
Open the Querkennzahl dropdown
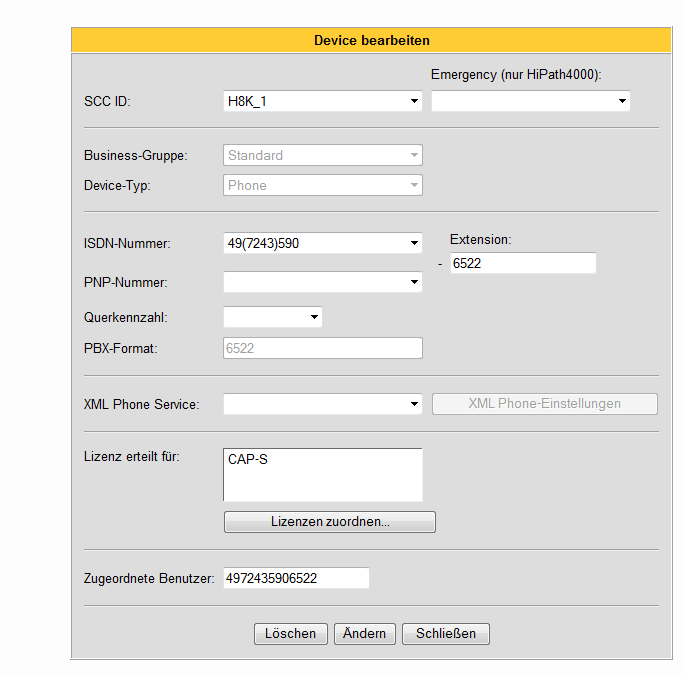click(x=273, y=317)
